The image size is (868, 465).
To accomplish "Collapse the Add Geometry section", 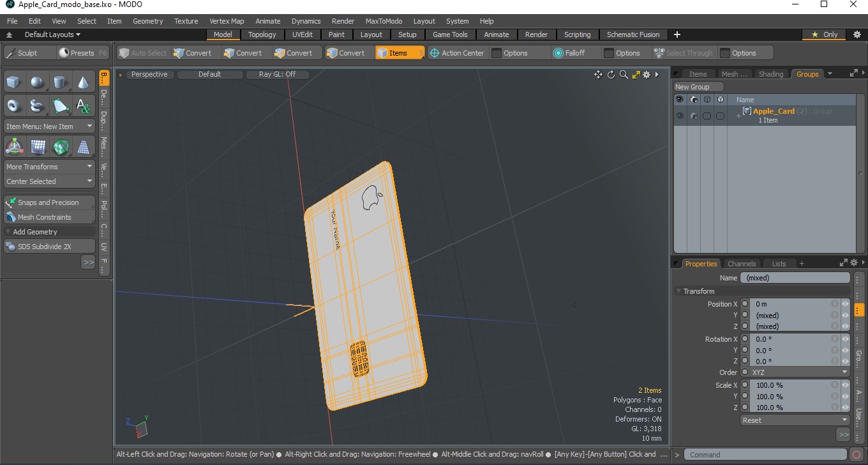I will (x=8, y=232).
